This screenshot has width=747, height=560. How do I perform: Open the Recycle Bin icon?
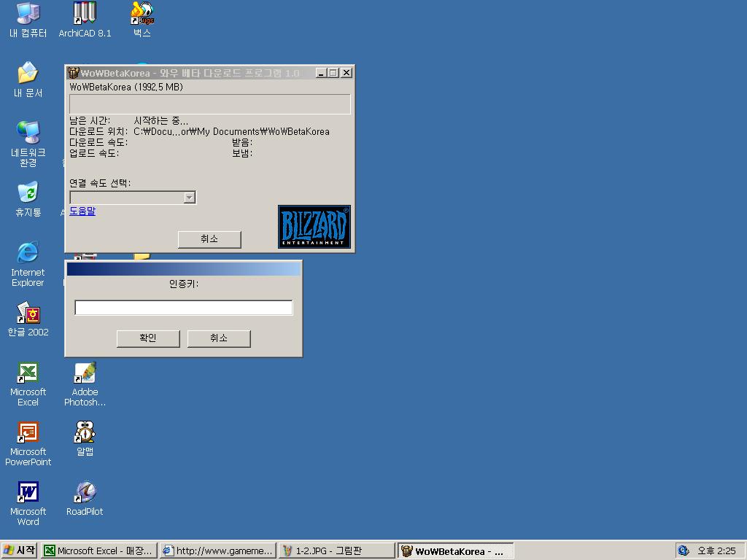click(28, 193)
